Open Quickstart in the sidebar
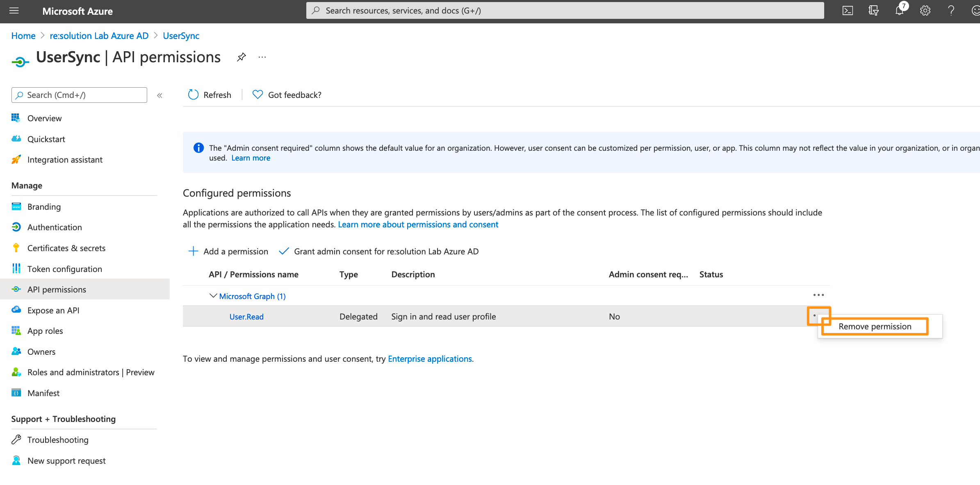The image size is (980, 485). [x=46, y=139]
